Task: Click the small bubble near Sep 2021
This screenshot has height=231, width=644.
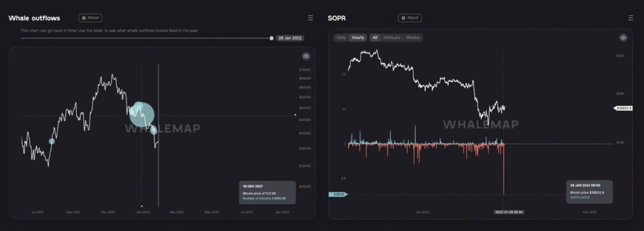Action: (x=52, y=141)
